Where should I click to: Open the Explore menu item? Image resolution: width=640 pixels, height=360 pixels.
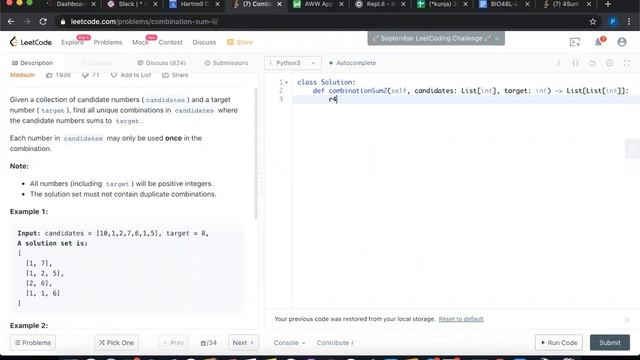click(x=72, y=42)
